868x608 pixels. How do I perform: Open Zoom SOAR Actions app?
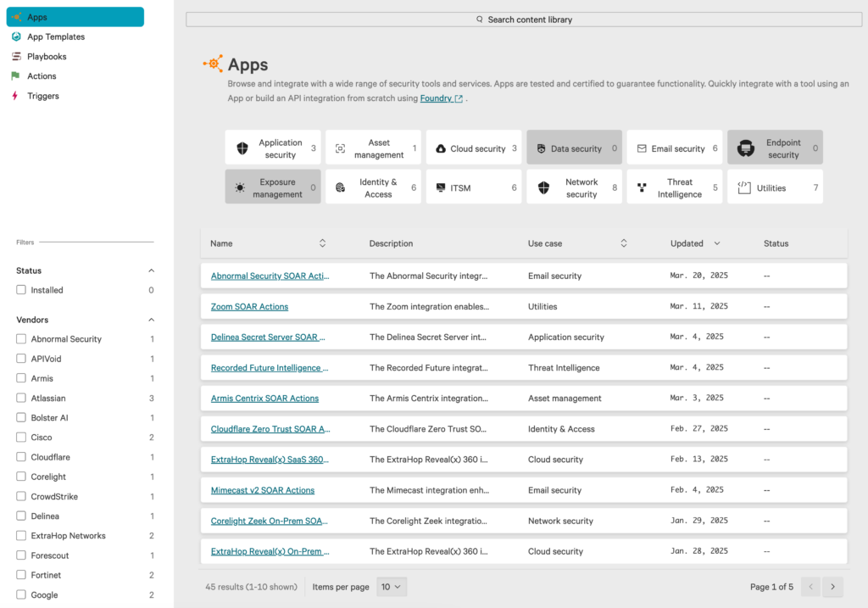pos(250,307)
